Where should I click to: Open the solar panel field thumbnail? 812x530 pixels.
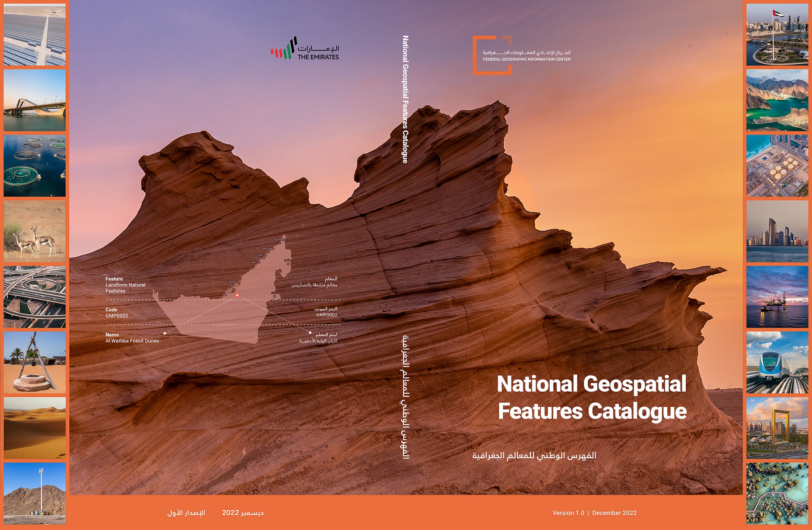pos(35,35)
